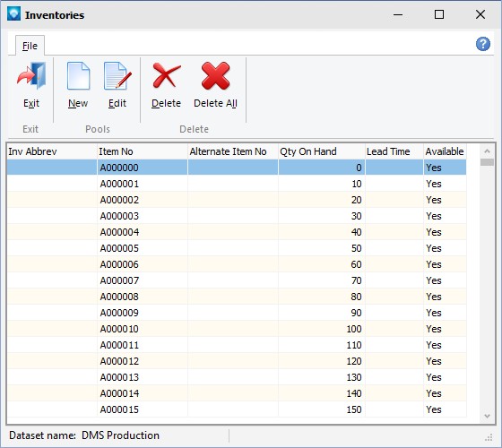502x448 pixels.
Task: Click the Lead Time column header
Action: [394, 151]
